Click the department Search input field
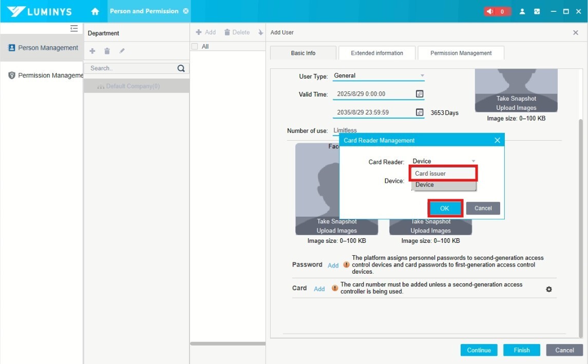The image size is (588, 364). point(131,68)
